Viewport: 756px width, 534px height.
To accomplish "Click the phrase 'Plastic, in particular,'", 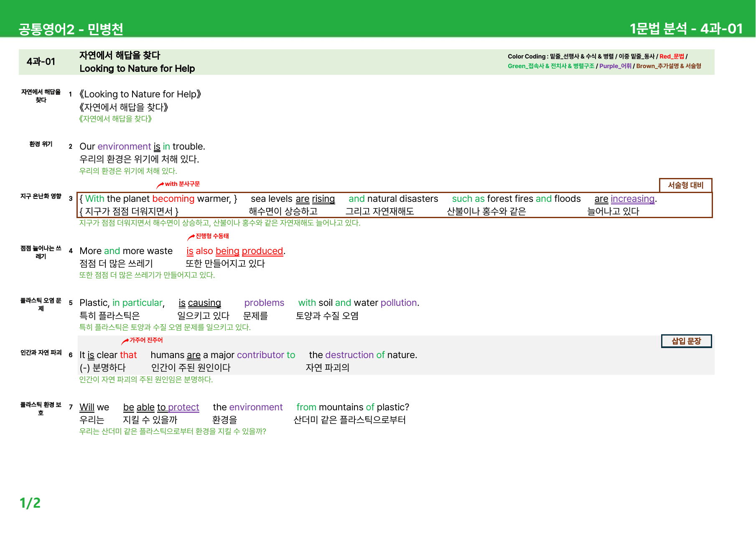I will 122,303.
